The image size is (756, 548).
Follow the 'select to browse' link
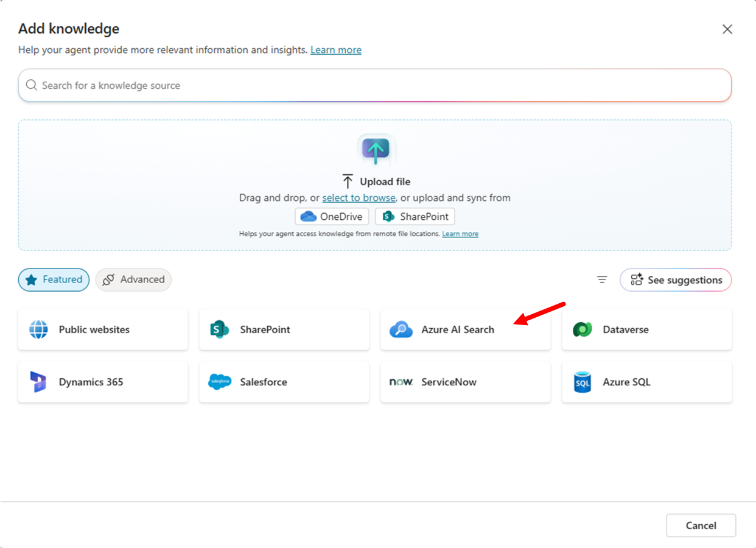pos(359,198)
